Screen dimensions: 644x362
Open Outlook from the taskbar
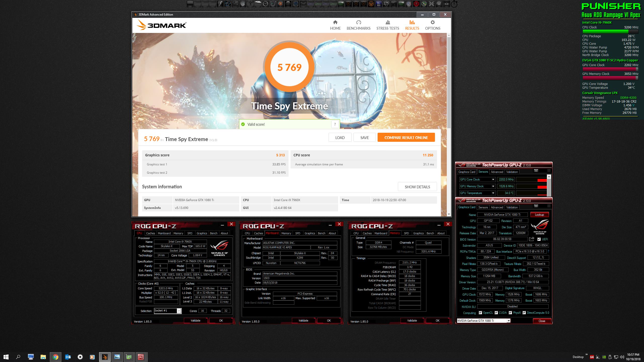(x=68, y=357)
